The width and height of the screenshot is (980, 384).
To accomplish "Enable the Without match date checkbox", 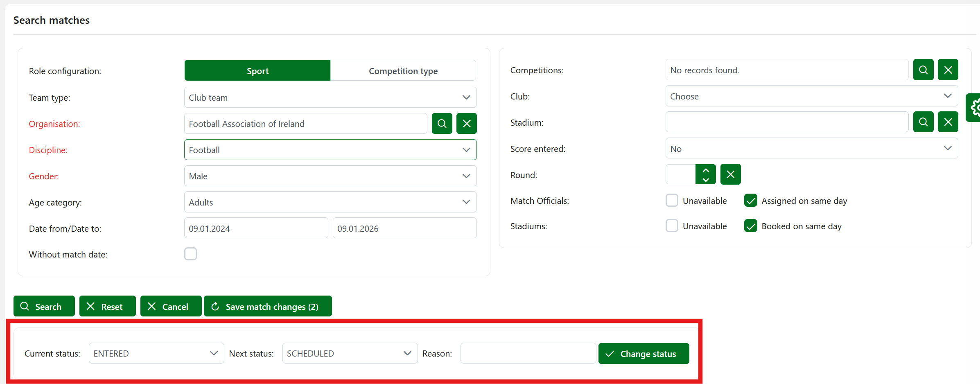I will tap(190, 254).
